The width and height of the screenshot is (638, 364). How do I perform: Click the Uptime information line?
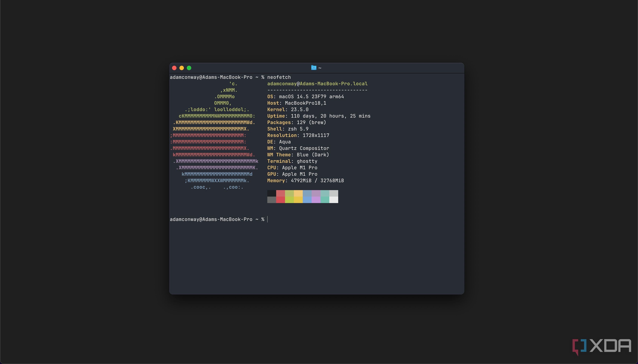[318, 116]
